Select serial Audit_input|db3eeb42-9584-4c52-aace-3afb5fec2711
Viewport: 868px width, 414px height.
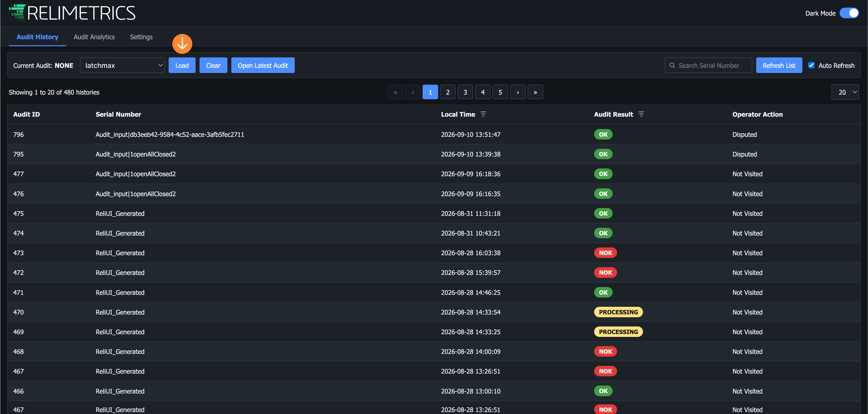pyautogui.click(x=170, y=135)
